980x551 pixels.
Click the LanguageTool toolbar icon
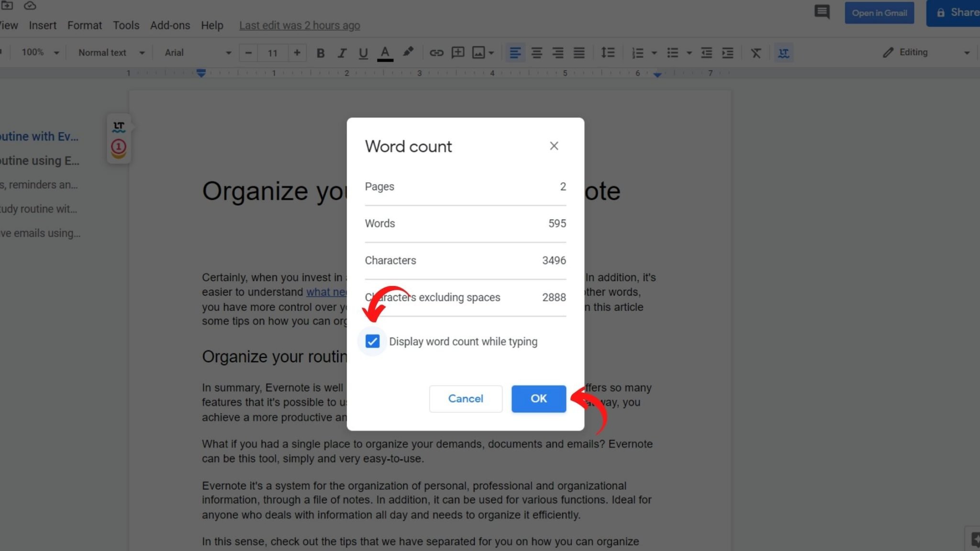[784, 53]
